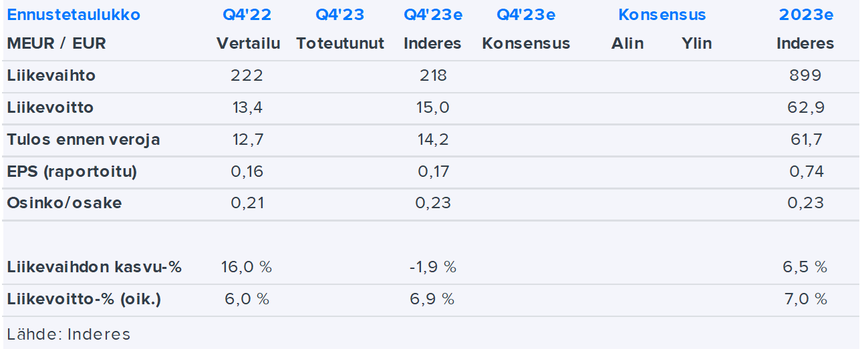This screenshot has height=357, width=868.
Task: Click the Ennustetaulukko table title
Action: [74, 15]
